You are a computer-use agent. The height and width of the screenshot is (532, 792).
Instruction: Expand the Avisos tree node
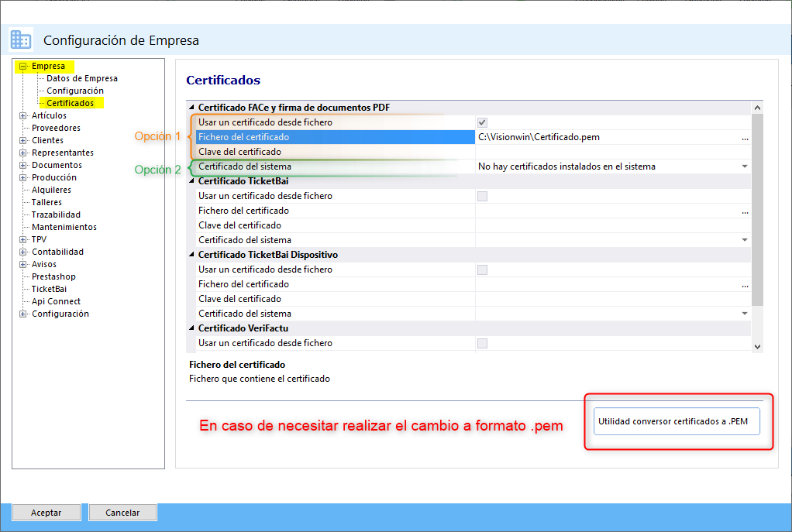tap(22, 264)
